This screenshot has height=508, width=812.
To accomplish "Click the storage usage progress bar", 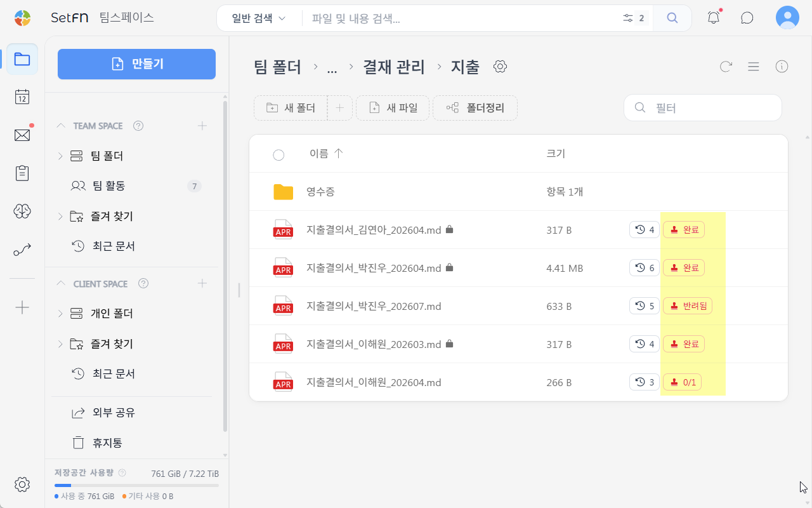I will coord(136,485).
